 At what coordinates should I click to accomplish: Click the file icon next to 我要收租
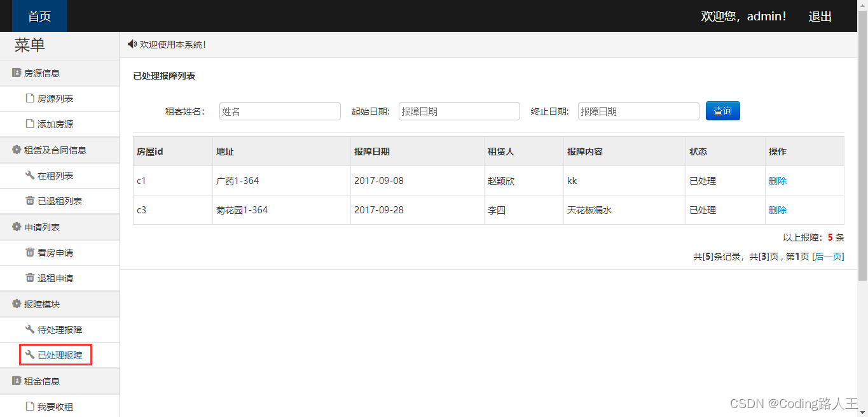[x=30, y=407]
